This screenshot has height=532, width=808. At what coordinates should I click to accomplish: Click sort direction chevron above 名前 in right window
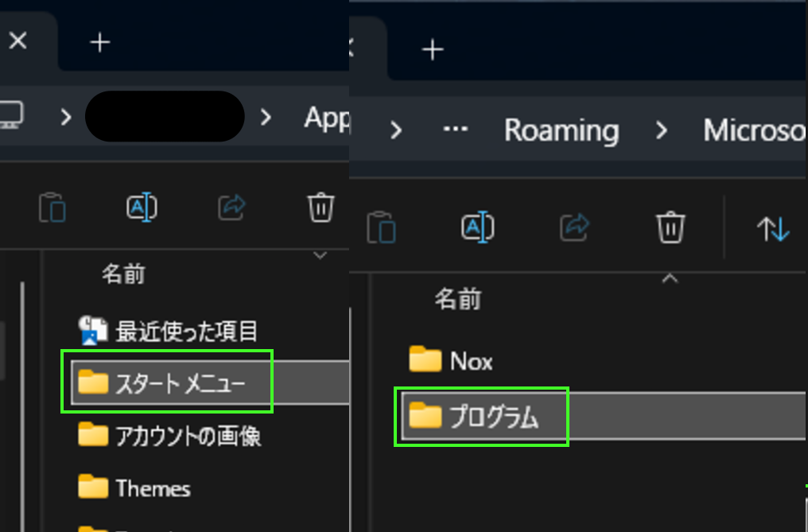pyautogui.click(x=670, y=279)
